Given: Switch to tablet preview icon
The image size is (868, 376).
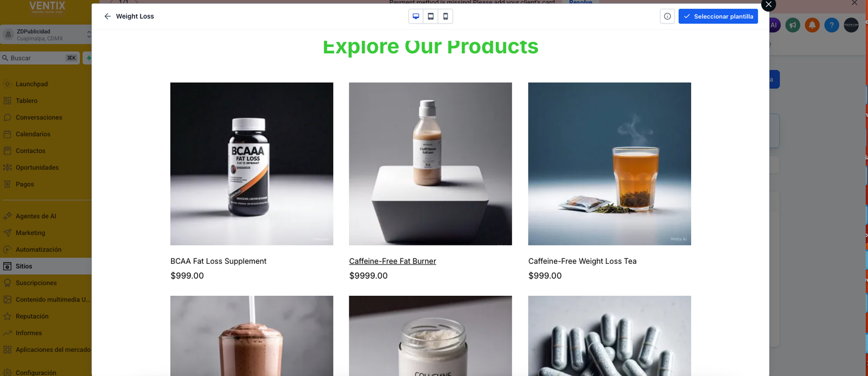Looking at the screenshot, I should (x=431, y=16).
